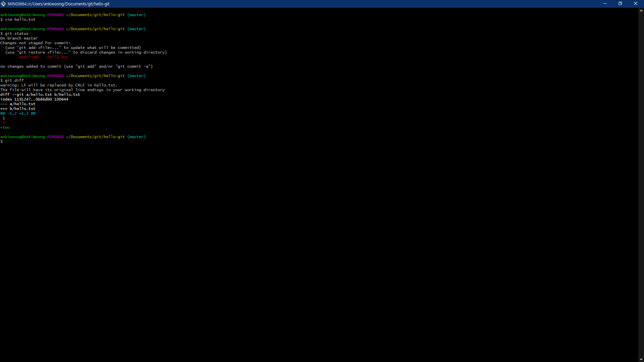644x362 pixels.
Task: Click the red '-2' diff line
Action: (x=3, y=123)
